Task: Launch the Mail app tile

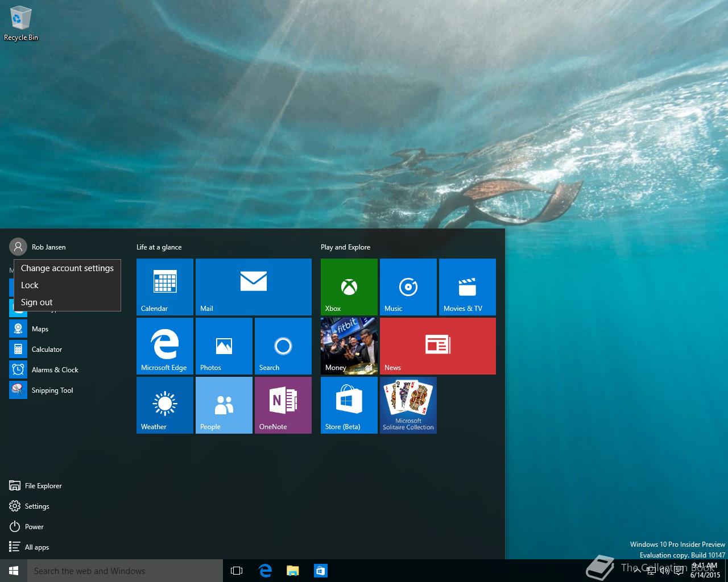Action: tap(253, 286)
